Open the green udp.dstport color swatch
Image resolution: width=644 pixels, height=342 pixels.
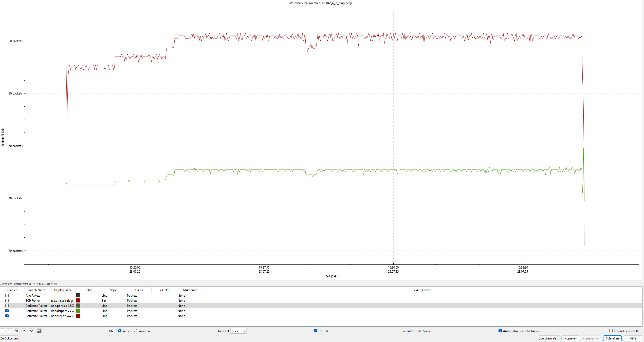78,311
